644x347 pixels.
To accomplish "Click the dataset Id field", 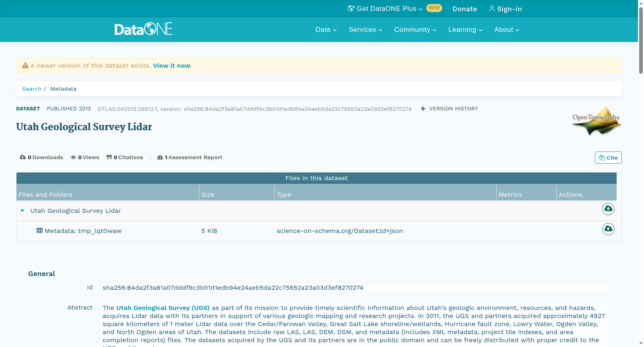I will click(x=355, y=288).
